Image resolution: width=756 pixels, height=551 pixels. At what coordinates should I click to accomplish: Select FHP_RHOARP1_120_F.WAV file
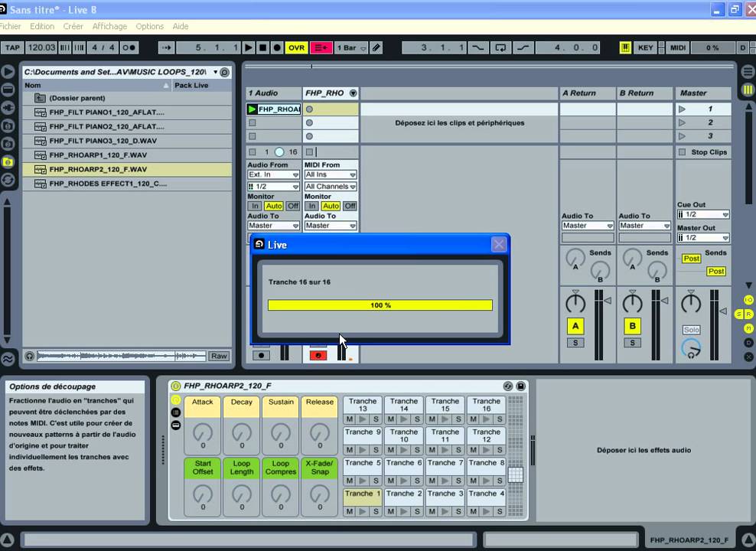click(127, 155)
